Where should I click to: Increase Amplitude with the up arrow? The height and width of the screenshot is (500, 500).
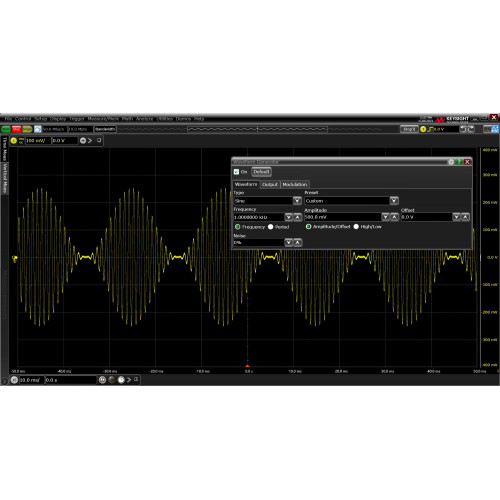pos(394,217)
